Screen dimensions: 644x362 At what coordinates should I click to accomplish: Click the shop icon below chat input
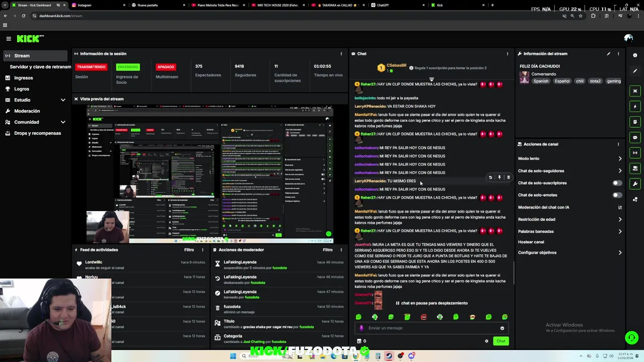[x=359, y=341]
